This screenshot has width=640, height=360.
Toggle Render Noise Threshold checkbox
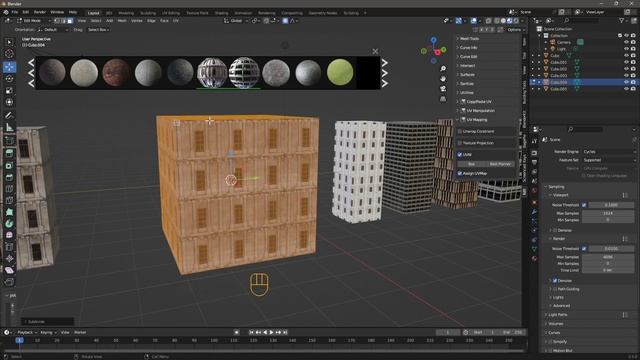(x=584, y=249)
